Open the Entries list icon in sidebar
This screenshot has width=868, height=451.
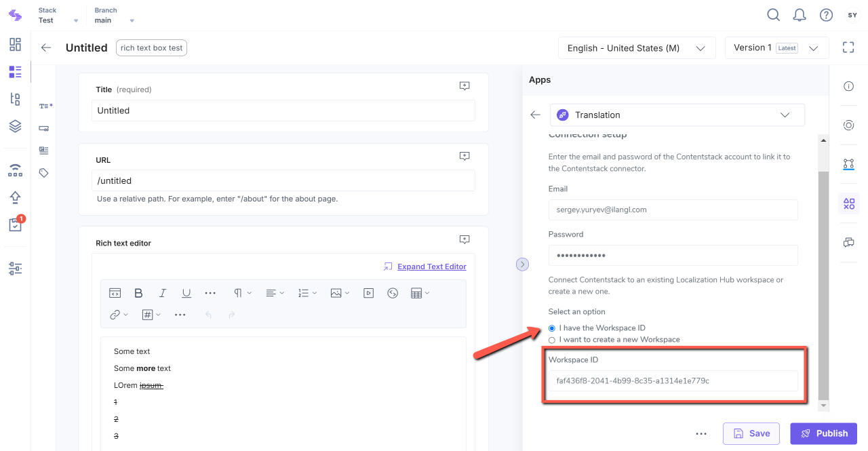tap(15, 72)
